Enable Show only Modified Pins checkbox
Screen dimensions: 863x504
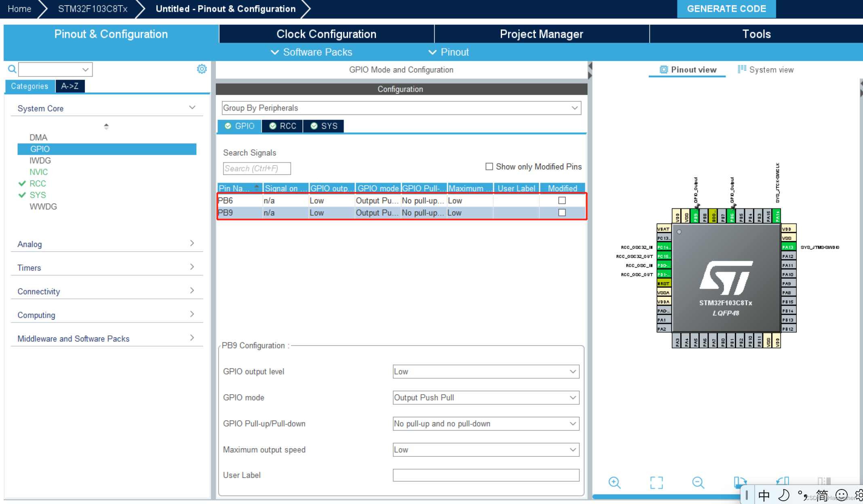tap(489, 166)
